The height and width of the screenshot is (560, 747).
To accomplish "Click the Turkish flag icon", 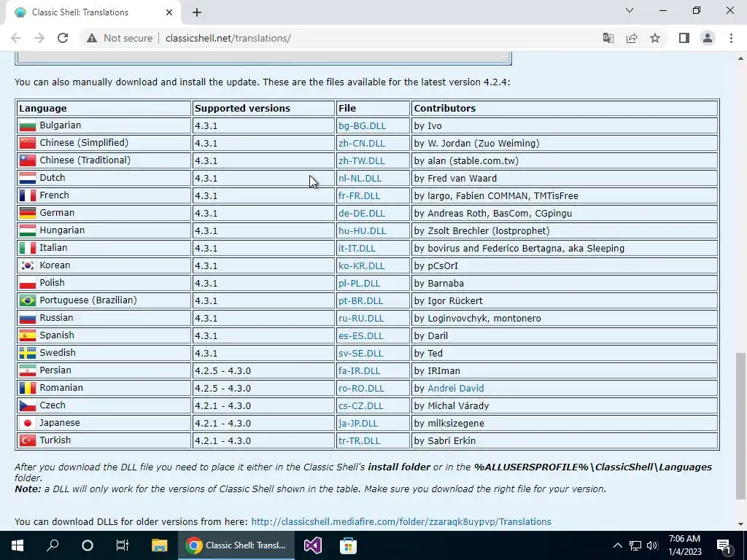I will (27, 440).
